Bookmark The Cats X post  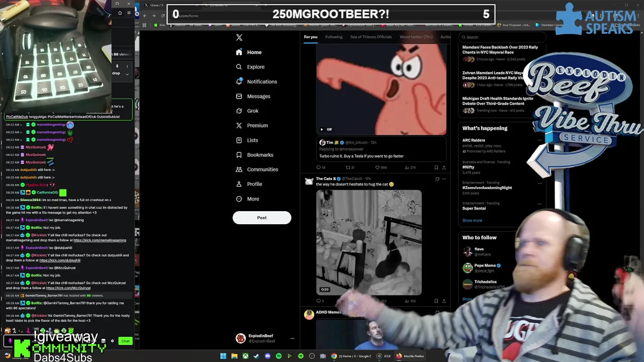coord(436,301)
